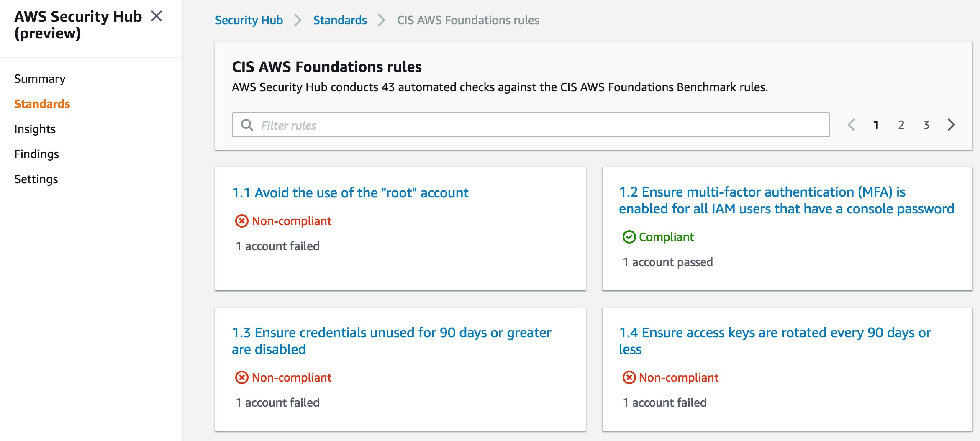Image resolution: width=980 pixels, height=441 pixels.
Task: Click the search magnifier icon in filter
Action: 247,125
